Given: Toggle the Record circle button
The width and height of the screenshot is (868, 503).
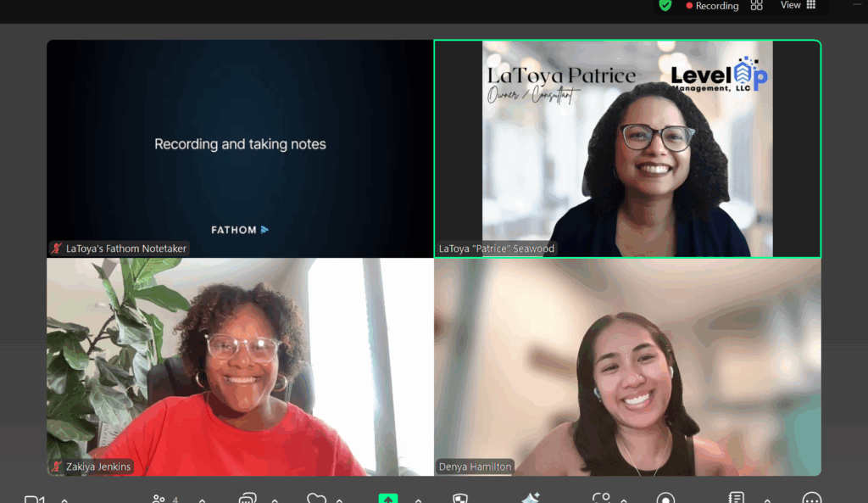Looking at the screenshot, I should pyautogui.click(x=666, y=499).
